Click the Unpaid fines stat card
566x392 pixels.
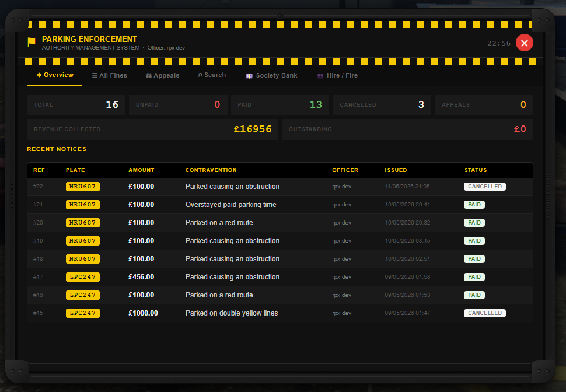pyautogui.click(x=178, y=105)
